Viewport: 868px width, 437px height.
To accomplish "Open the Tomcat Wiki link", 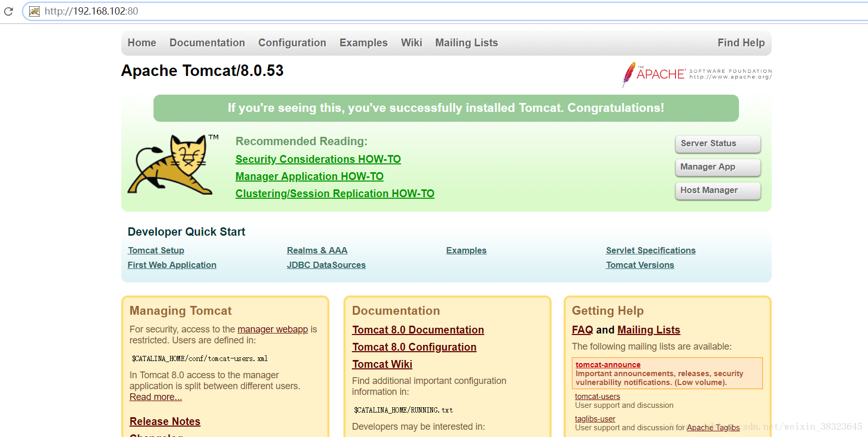I will click(x=382, y=364).
